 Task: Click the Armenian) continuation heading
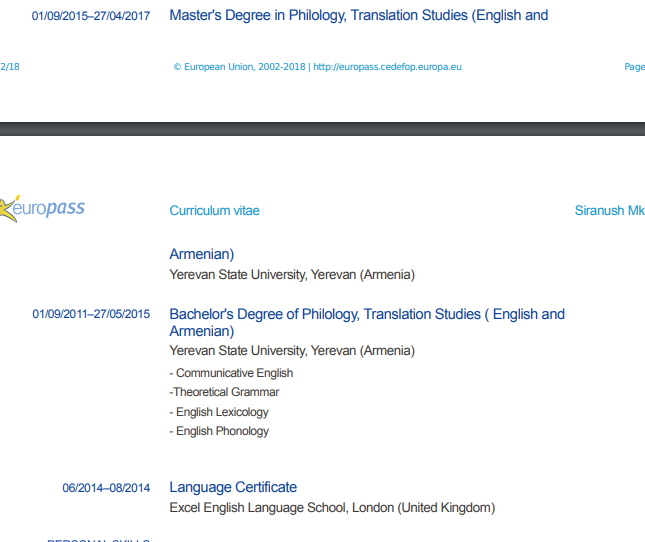point(202,254)
